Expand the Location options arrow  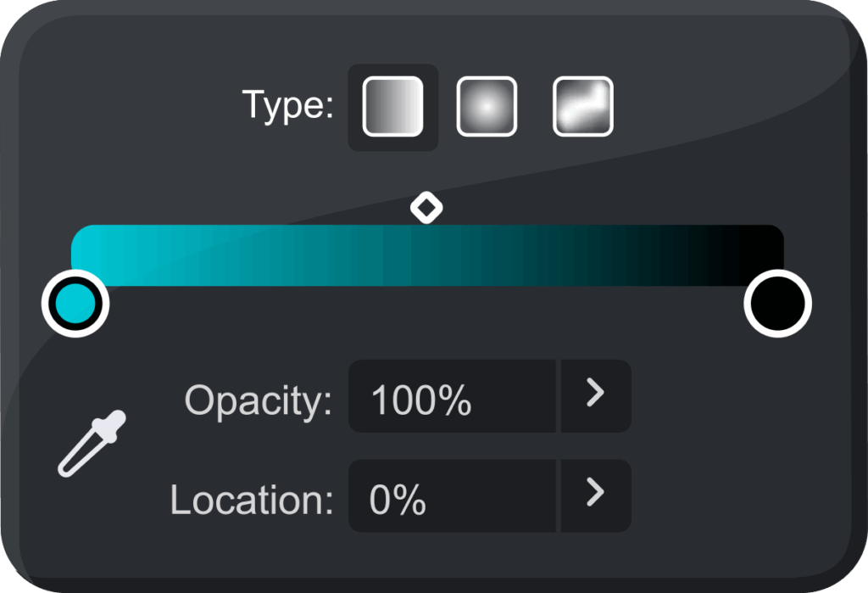(x=596, y=495)
